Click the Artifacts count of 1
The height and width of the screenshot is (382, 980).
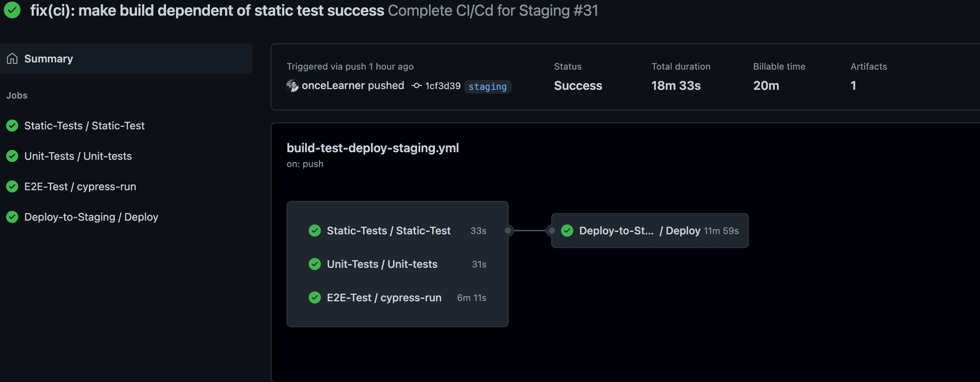[853, 86]
